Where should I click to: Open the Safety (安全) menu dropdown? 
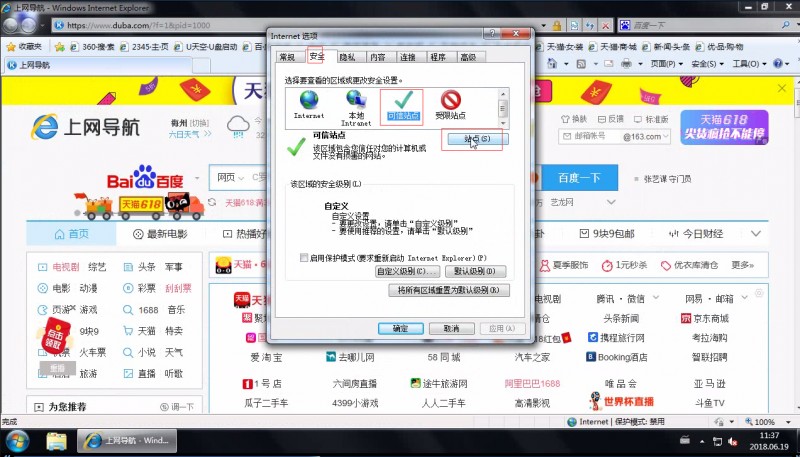click(707, 64)
